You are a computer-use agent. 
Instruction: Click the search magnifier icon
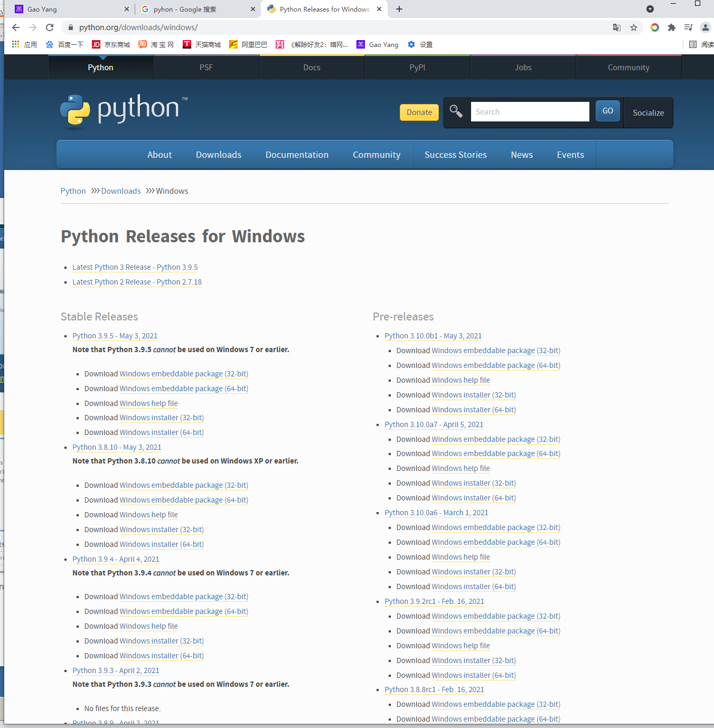tap(456, 111)
